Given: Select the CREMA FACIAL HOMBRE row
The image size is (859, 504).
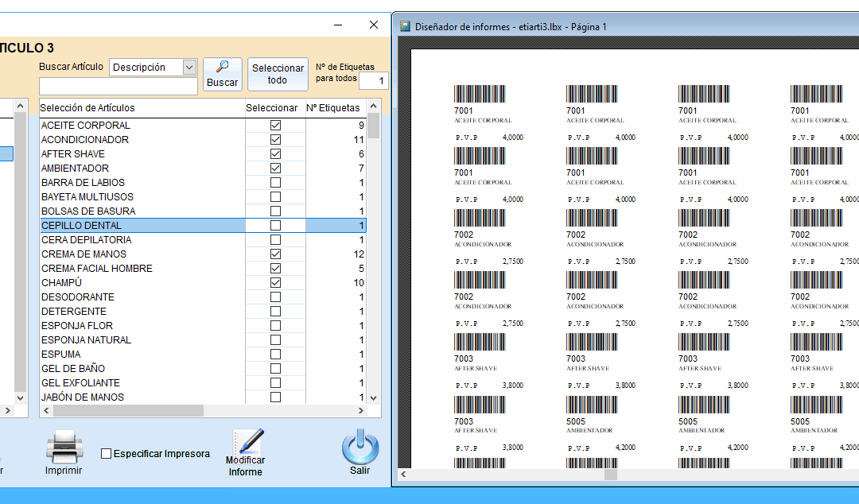Looking at the screenshot, I should [x=203, y=269].
